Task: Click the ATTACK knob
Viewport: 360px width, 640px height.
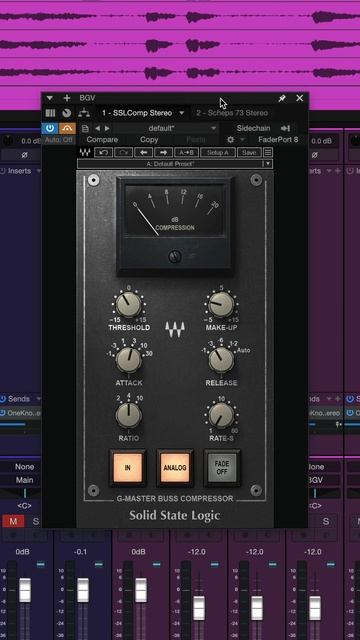Action: (x=129, y=360)
